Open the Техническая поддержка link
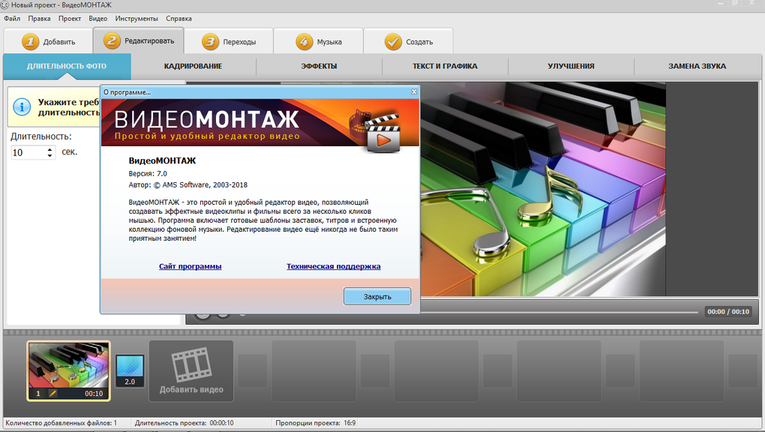 coord(334,266)
